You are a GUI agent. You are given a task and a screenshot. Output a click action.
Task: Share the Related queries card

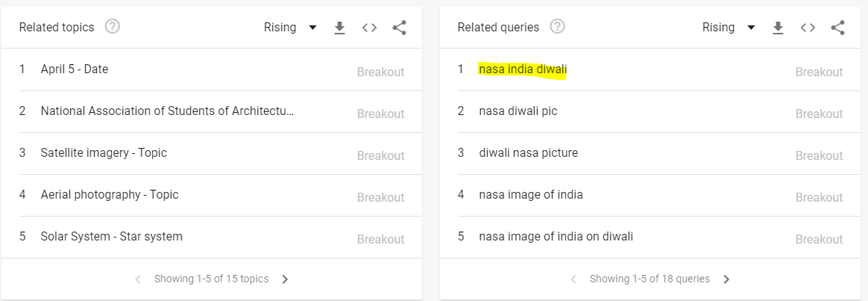coord(837,28)
